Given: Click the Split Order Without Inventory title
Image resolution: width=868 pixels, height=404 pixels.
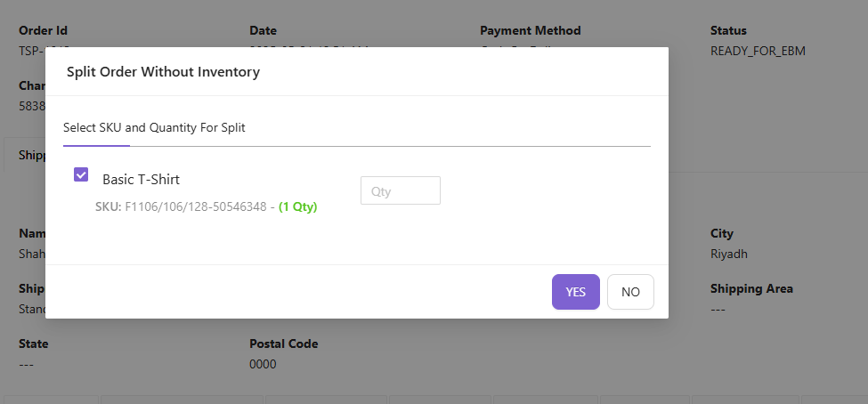Looking at the screenshot, I should click(163, 72).
